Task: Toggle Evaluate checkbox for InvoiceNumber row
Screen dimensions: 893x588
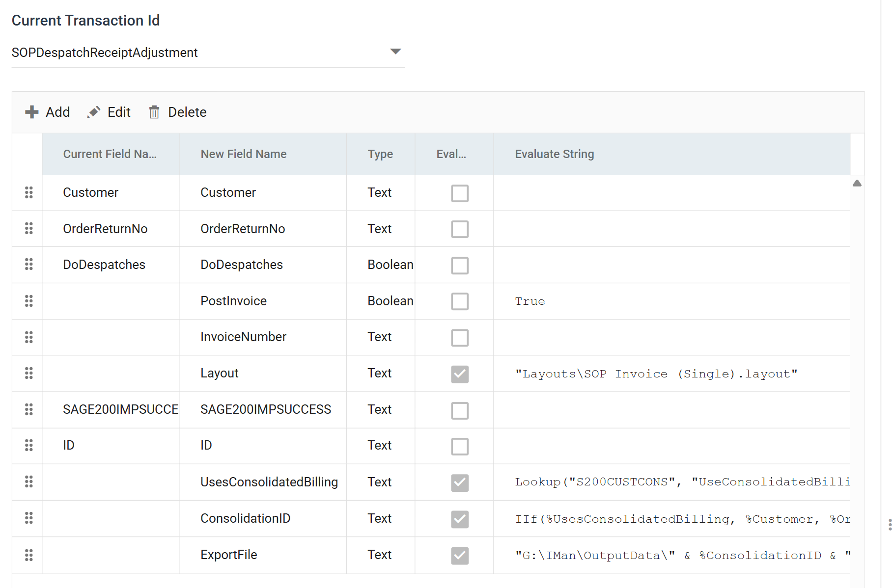Action: click(460, 338)
